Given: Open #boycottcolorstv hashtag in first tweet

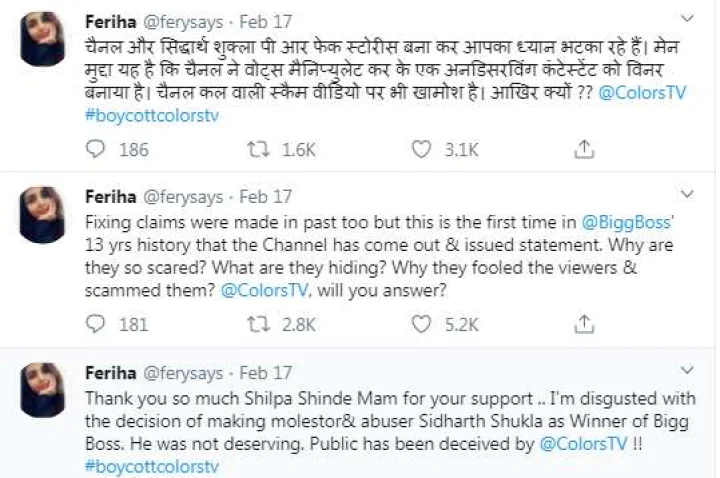Looking at the screenshot, I should click(x=151, y=114).
